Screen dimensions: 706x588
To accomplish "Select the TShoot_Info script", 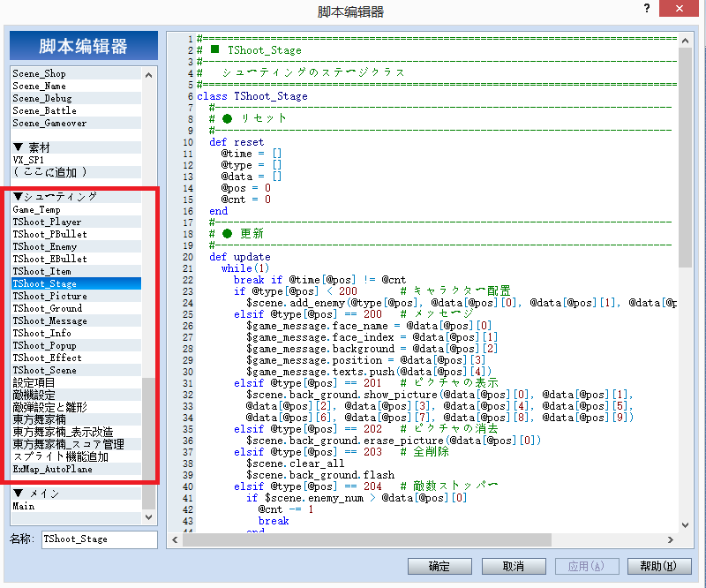I will click(x=76, y=333).
